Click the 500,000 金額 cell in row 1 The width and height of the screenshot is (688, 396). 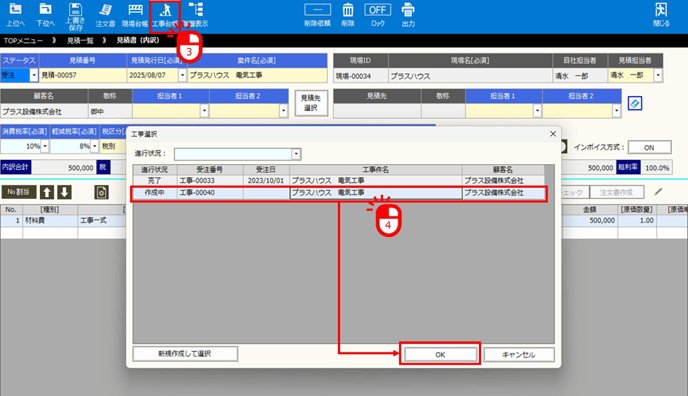(x=589, y=221)
